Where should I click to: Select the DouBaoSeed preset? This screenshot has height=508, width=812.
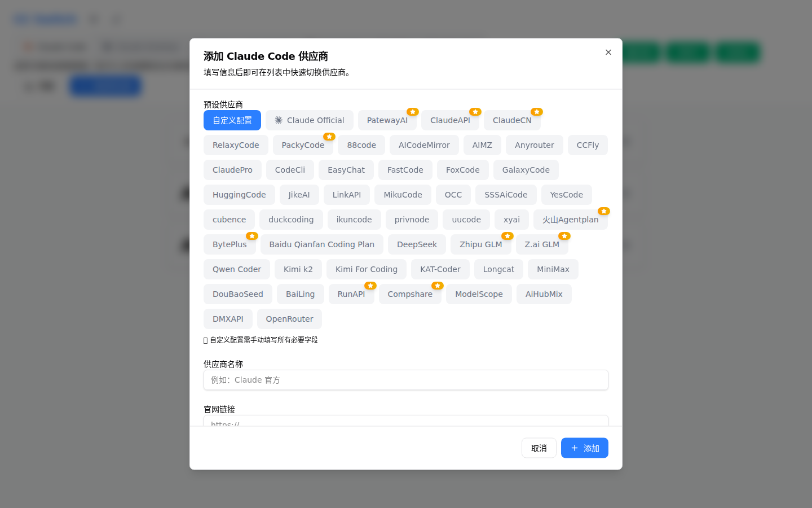point(238,294)
